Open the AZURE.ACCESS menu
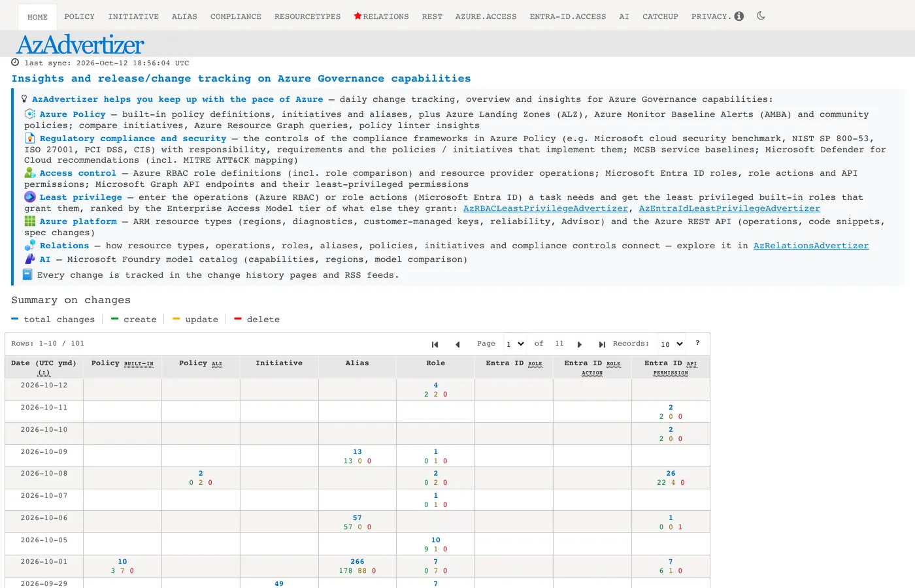The width and height of the screenshot is (915, 588). point(486,16)
